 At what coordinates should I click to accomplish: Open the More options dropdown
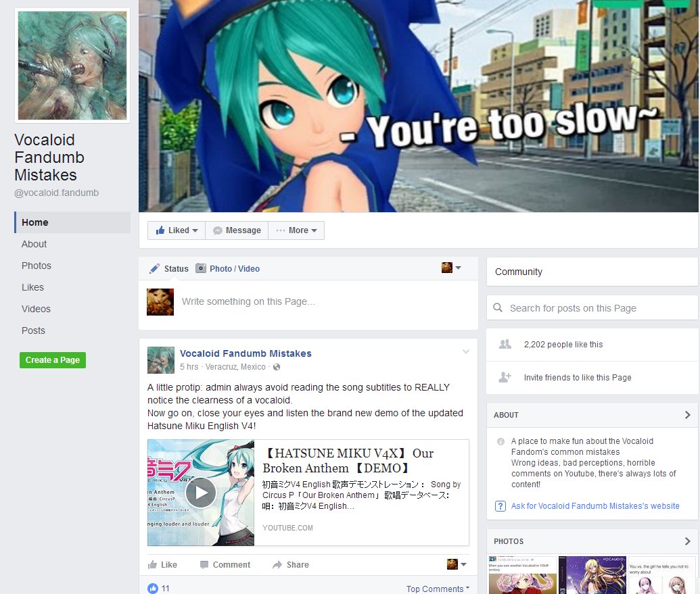[296, 230]
